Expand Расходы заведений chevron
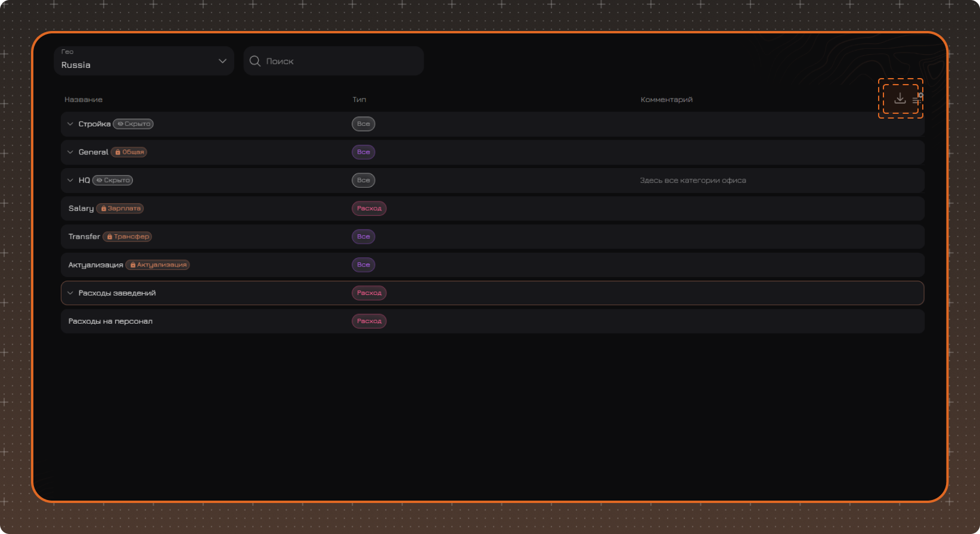This screenshot has width=980, height=534. [70, 293]
